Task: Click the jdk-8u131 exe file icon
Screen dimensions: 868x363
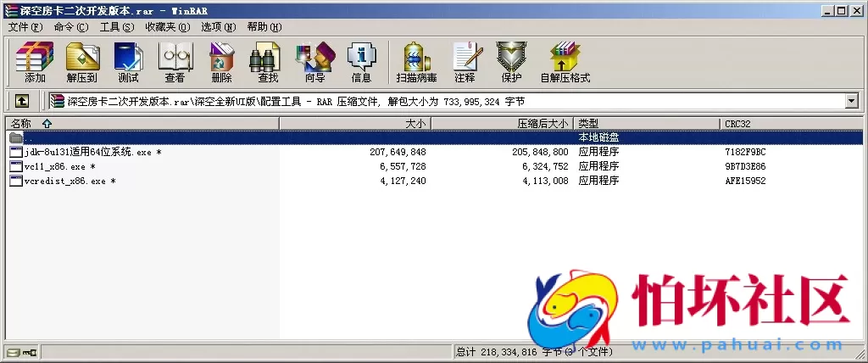Action: (16, 152)
